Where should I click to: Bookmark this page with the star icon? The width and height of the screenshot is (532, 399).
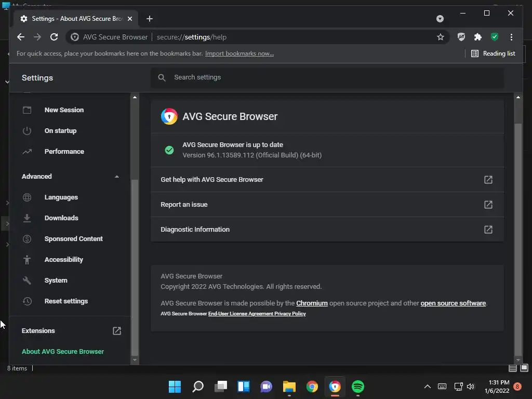[441, 37]
